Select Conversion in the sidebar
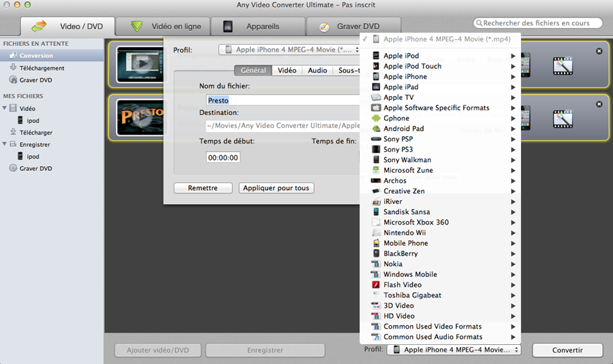Screen dimensions: 613x364 (x=52, y=56)
